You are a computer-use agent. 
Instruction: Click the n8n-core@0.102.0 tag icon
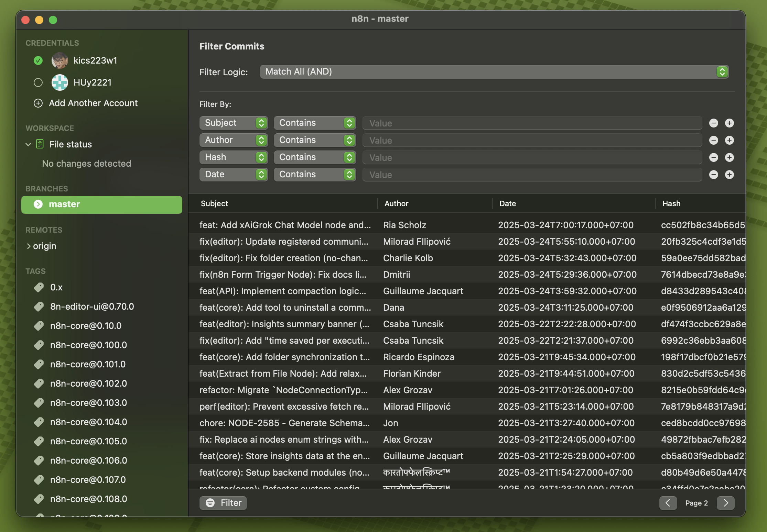pyautogui.click(x=39, y=384)
